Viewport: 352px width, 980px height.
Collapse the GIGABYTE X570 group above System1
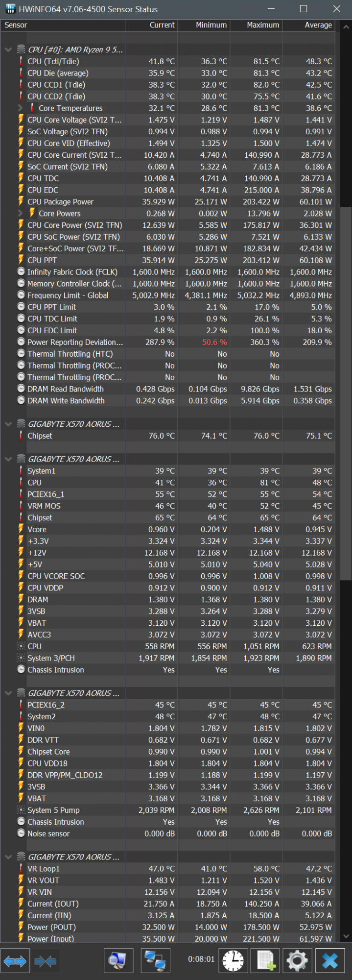[x=8, y=459]
